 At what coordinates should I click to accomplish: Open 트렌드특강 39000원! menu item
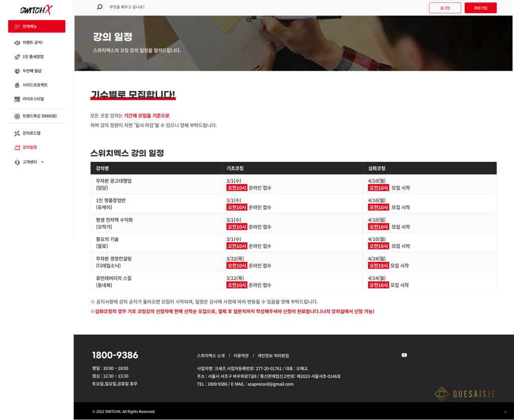40,116
